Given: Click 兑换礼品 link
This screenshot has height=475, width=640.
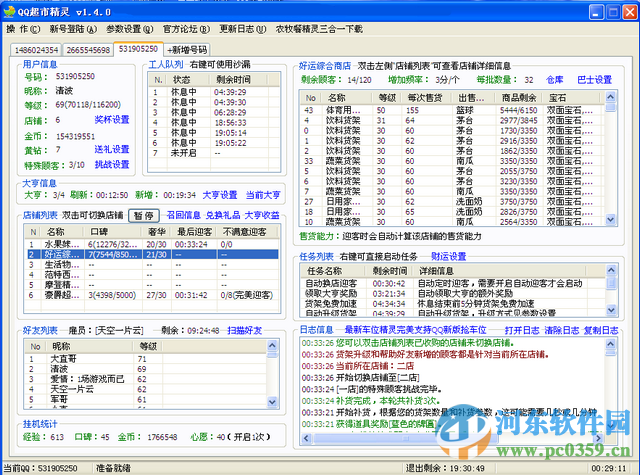Looking at the screenshot, I should click(223, 215).
